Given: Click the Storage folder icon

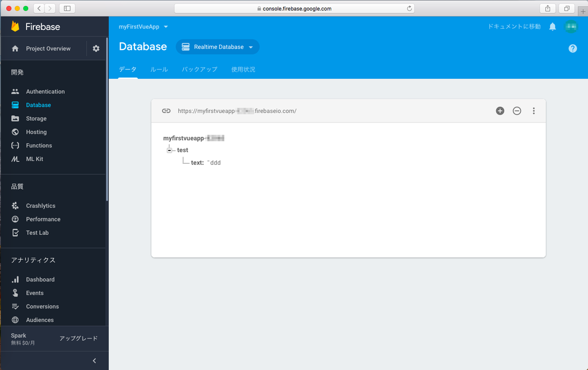Looking at the screenshot, I should click(15, 118).
